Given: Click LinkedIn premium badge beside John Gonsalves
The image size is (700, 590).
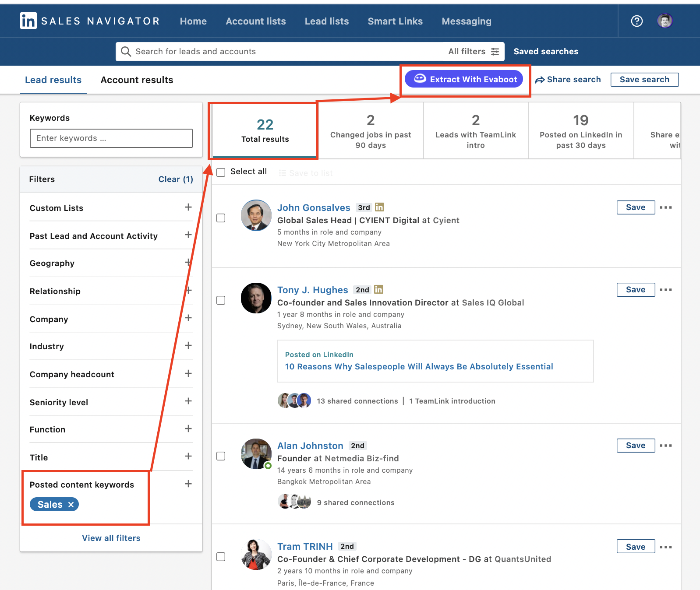Looking at the screenshot, I should coord(379,207).
